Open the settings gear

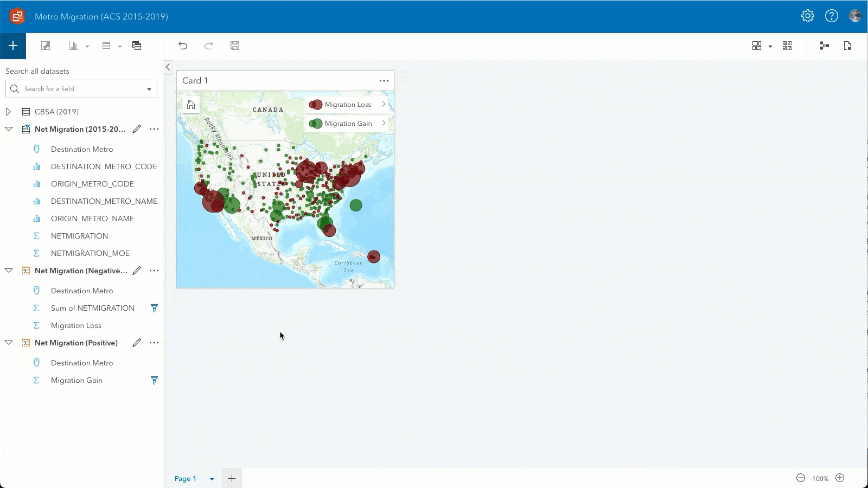(x=807, y=16)
